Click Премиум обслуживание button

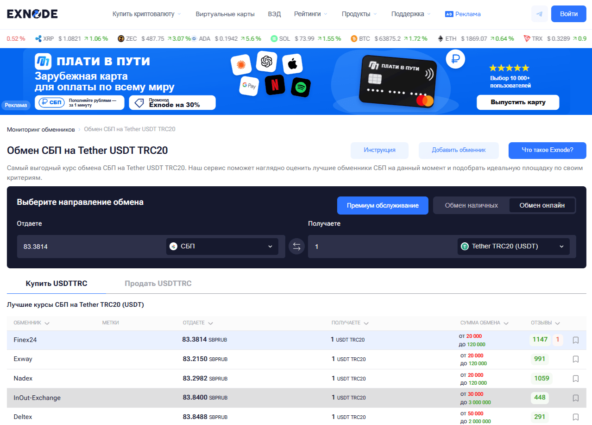tap(382, 205)
